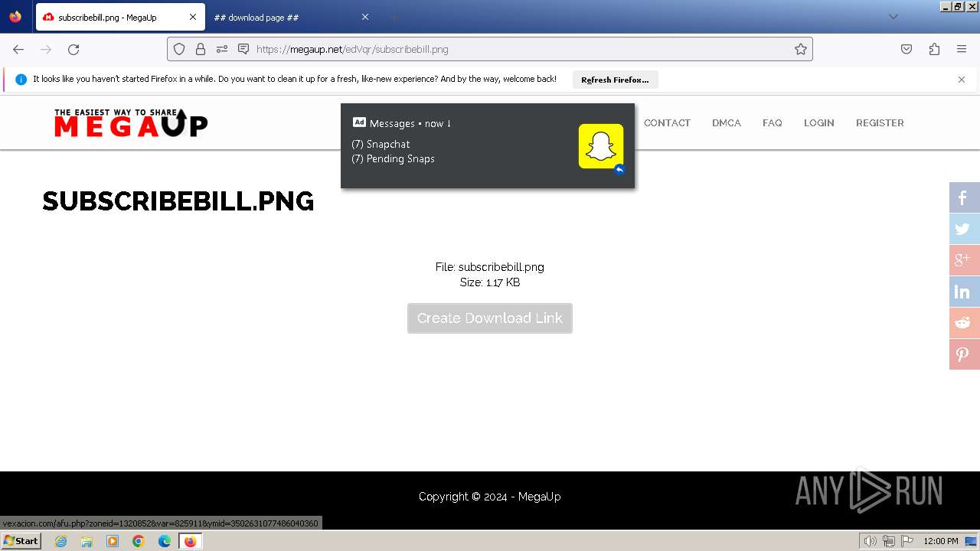
Task: Open the FAQ menu link
Action: coord(773,122)
